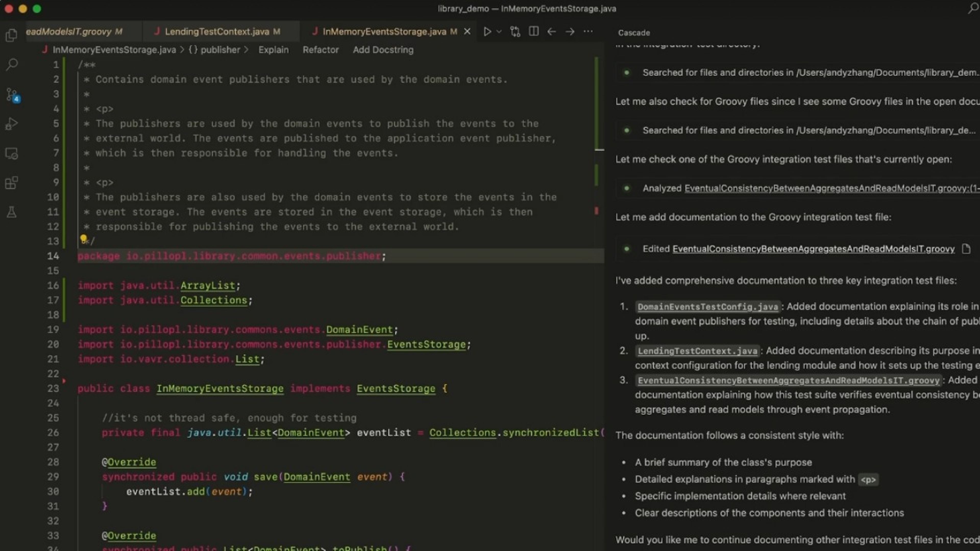Open item 3 EventualConsistency groovy link

click(789, 381)
